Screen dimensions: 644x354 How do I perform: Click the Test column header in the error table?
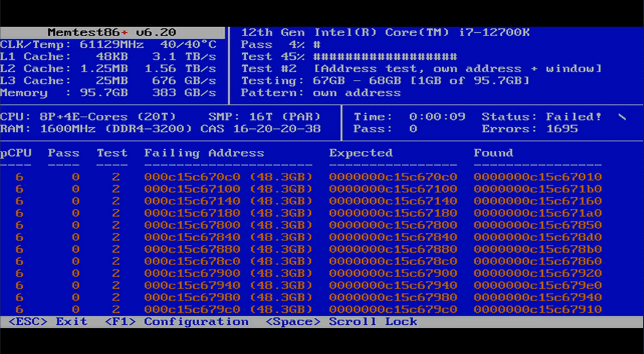coord(112,153)
